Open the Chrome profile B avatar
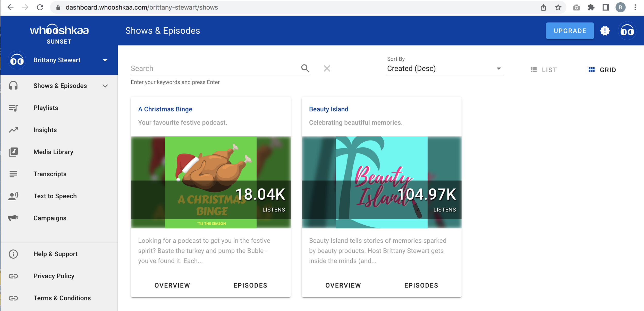The width and height of the screenshot is (644, 311). tap(621, 7)
